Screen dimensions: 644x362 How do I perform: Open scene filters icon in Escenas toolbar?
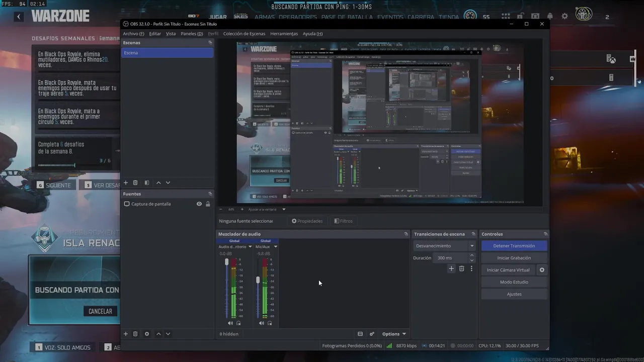pos(147,183)
